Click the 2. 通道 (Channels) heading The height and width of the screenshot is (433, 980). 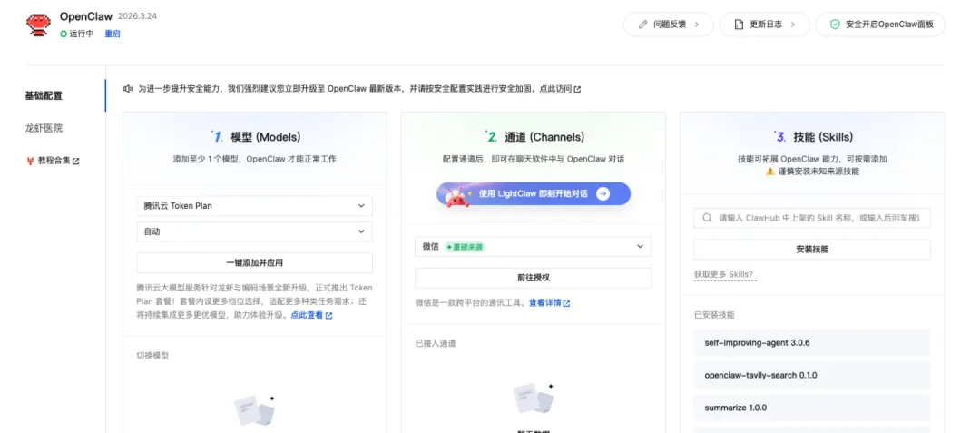534,137
